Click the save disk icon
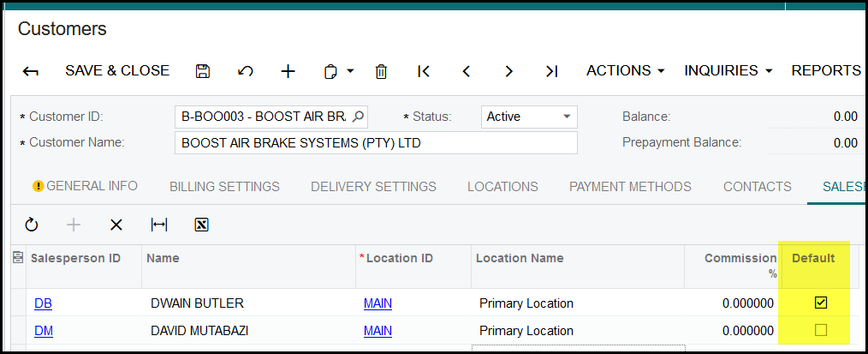 [203, 71]
